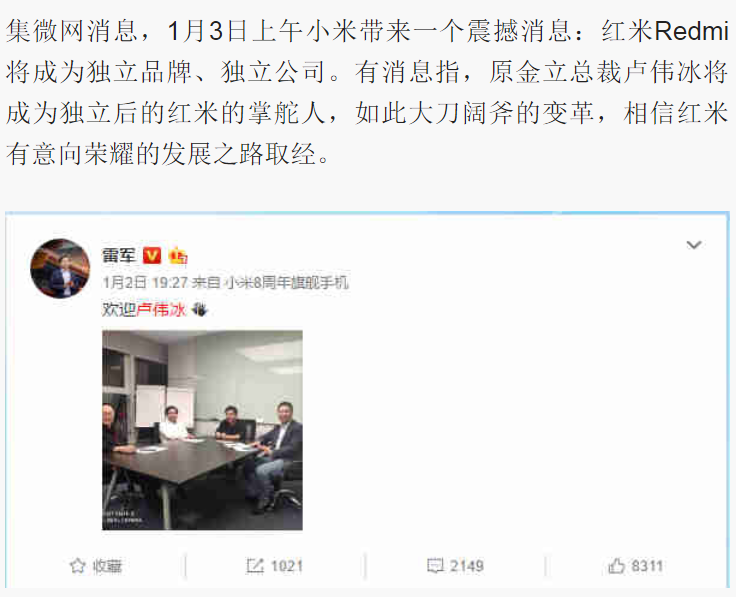Click 雷军's round profile avatar
Image resolution: width=736 pixels, height=597 pixels.
point(60,268)
